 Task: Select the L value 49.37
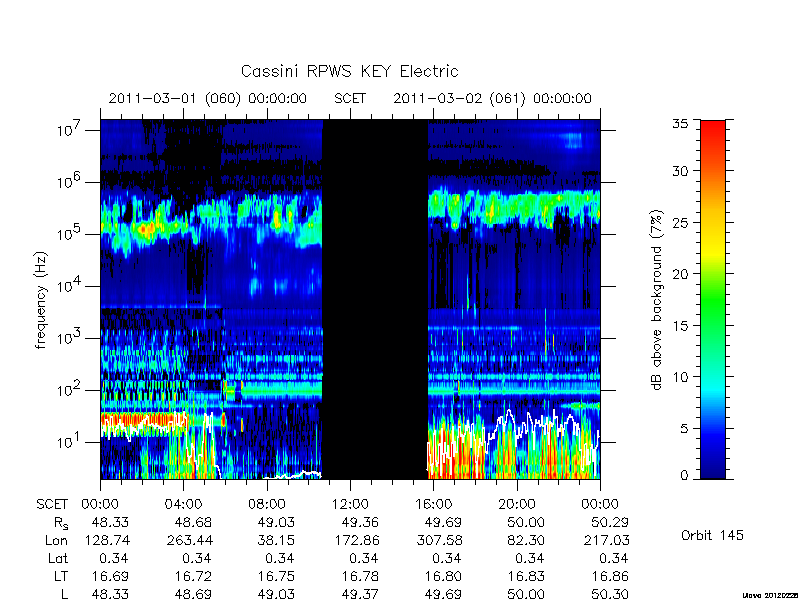coord(360,594)
